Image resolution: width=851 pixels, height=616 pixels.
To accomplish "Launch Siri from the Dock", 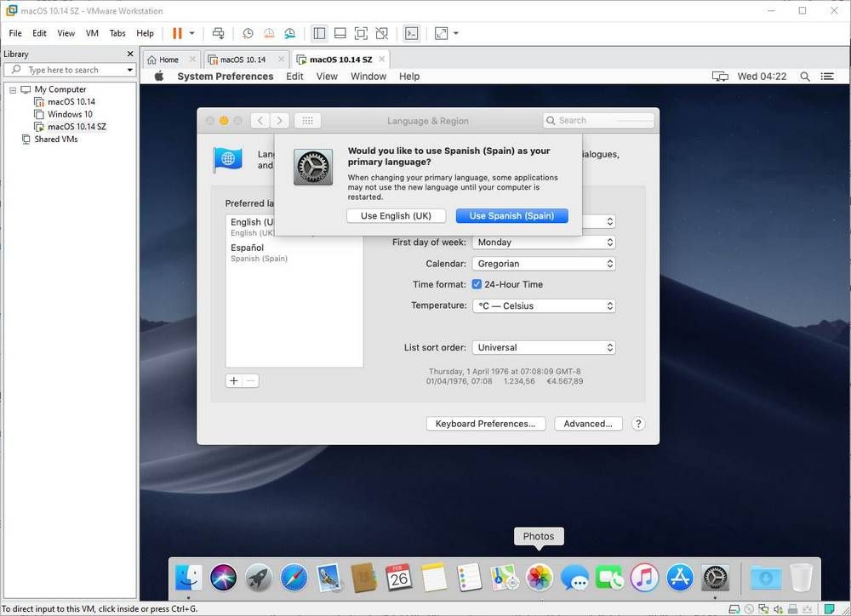I will point(224,578).
